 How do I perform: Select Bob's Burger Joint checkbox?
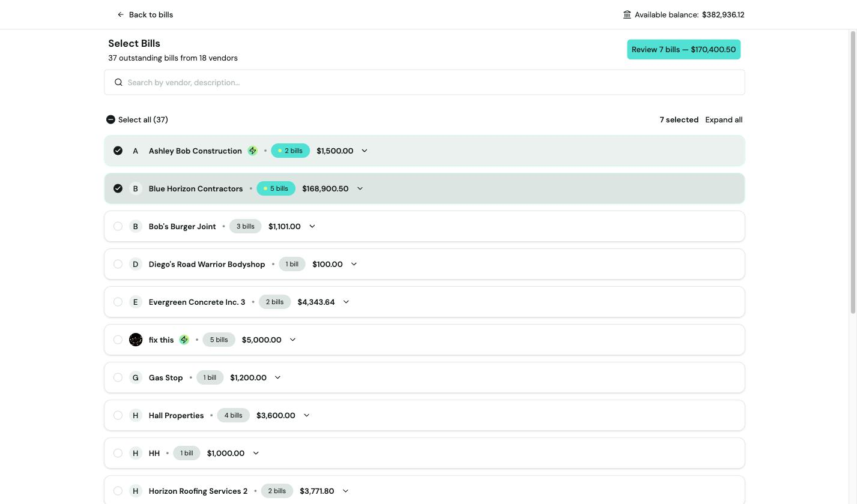coord(118,226)
